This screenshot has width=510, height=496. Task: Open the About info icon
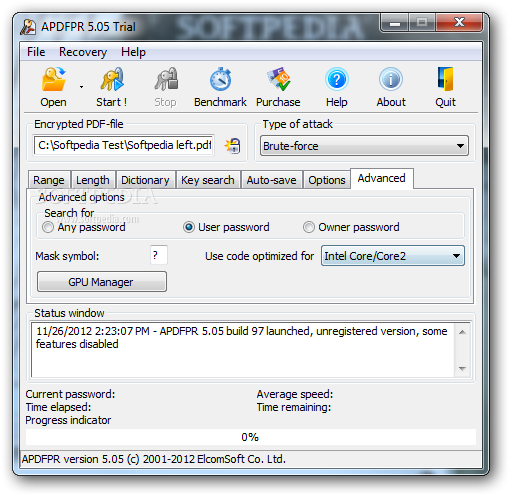click(x=391, y=79)
